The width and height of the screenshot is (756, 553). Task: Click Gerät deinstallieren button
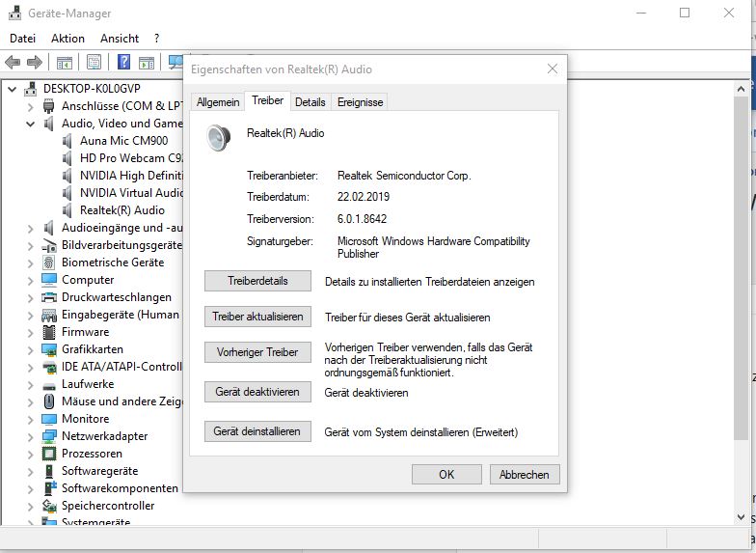257,431
